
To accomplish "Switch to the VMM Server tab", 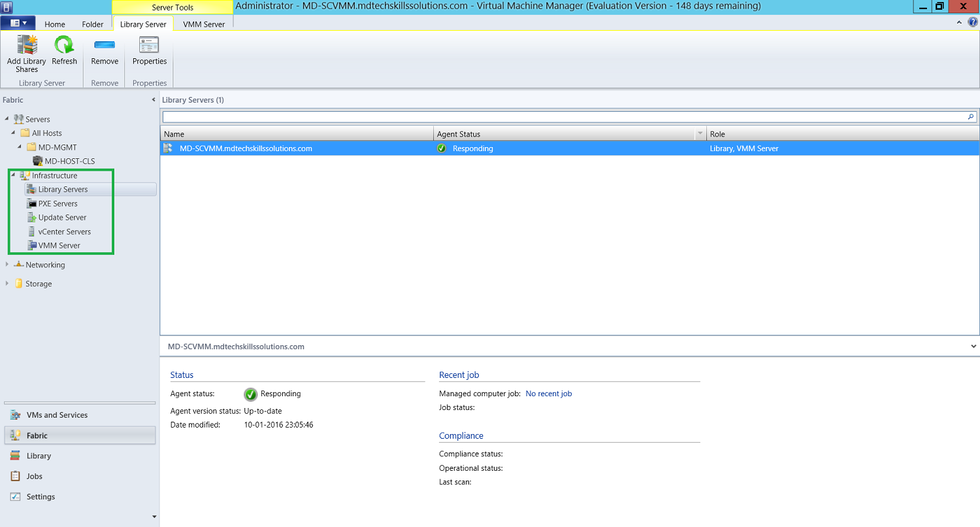I will (x=203, y=24).
